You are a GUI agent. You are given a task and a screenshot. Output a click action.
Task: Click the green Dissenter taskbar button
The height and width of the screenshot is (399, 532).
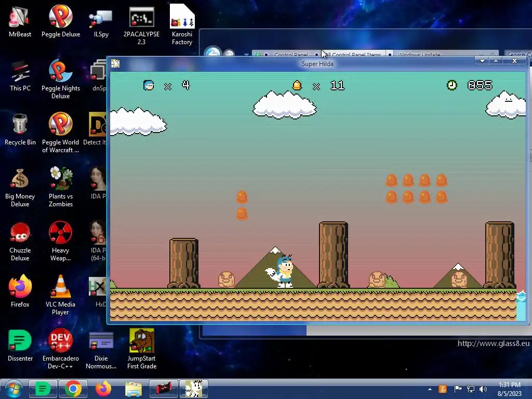point(43,389)
